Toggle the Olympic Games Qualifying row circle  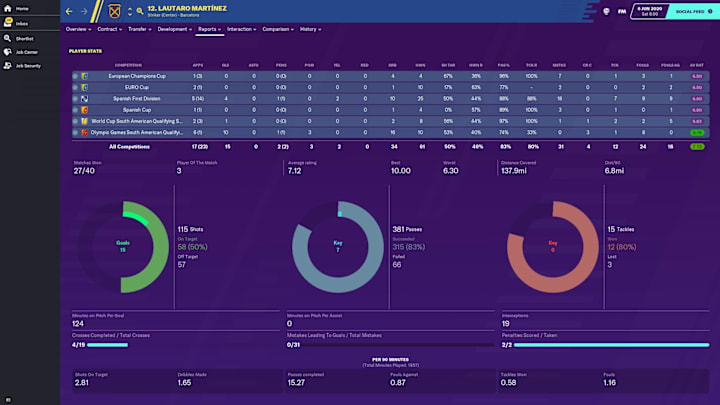(75, 132)
